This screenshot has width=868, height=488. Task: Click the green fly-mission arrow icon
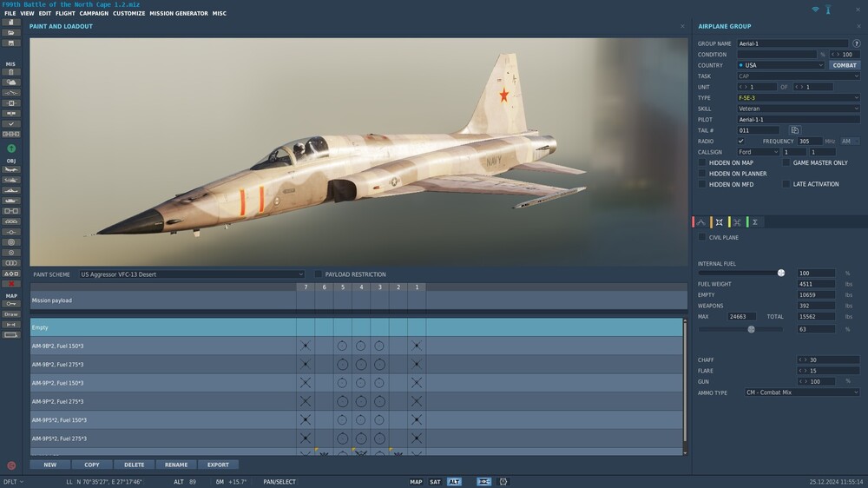11,148
